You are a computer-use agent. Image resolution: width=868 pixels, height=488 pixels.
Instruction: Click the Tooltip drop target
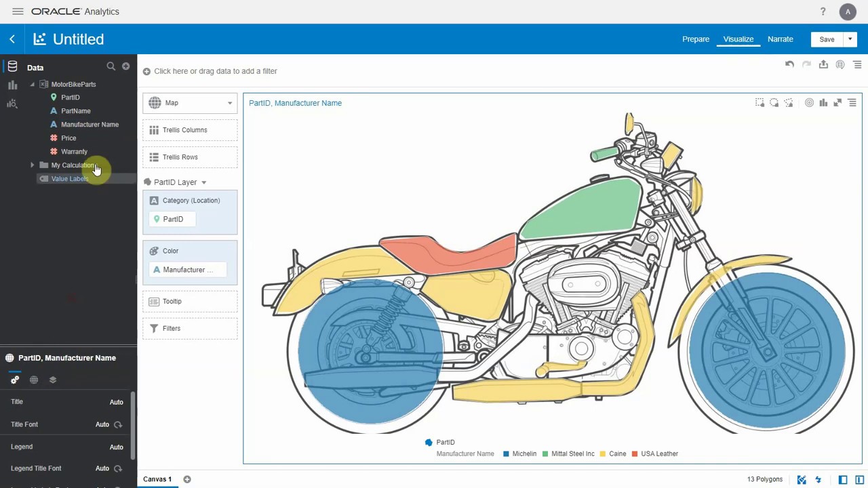[x=190, y=302]
